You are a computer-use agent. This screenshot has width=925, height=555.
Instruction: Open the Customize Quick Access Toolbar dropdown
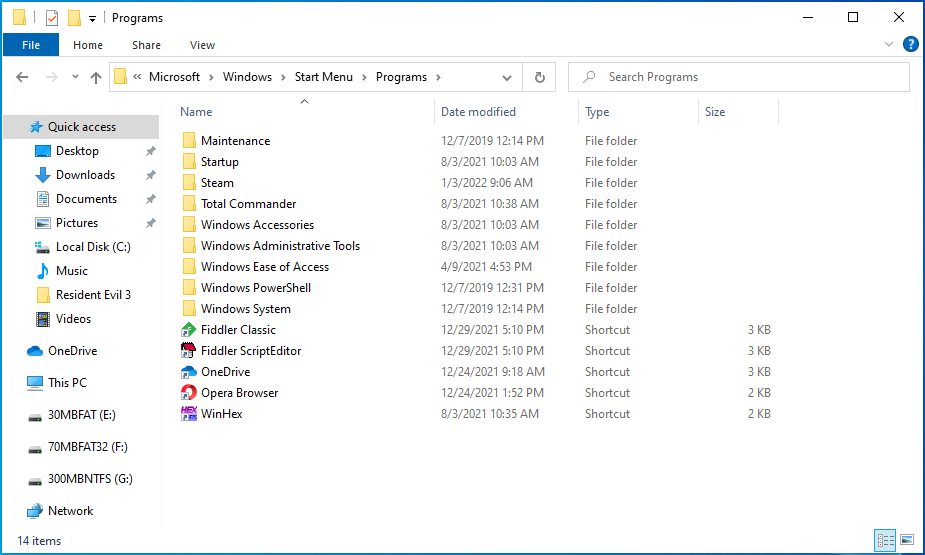93,18
